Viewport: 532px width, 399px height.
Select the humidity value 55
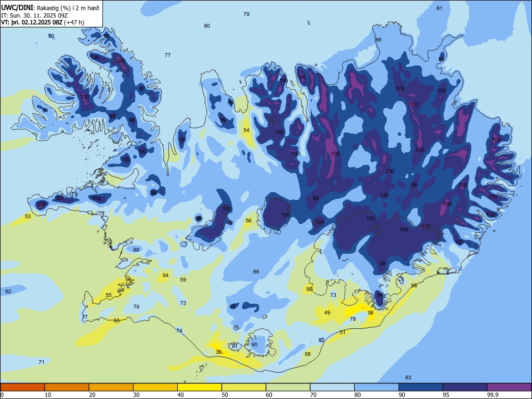pos(109,295)
